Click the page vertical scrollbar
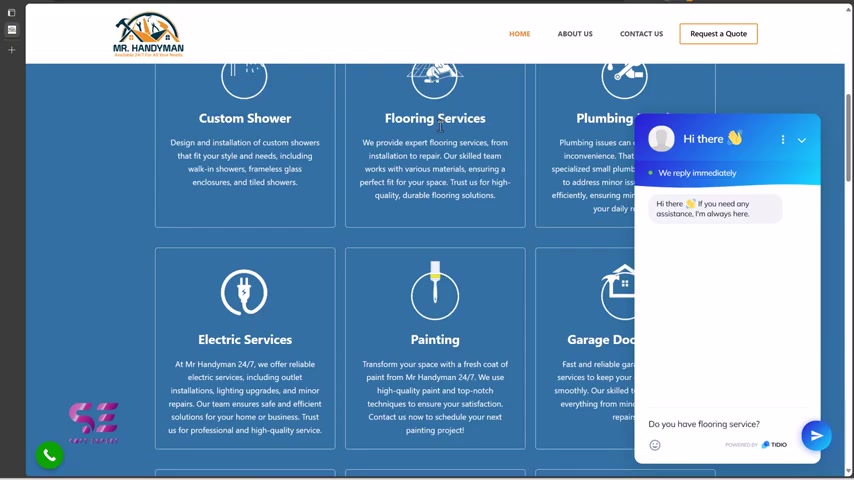The width and height of the screenshot is (854, 480). point(848,138)
